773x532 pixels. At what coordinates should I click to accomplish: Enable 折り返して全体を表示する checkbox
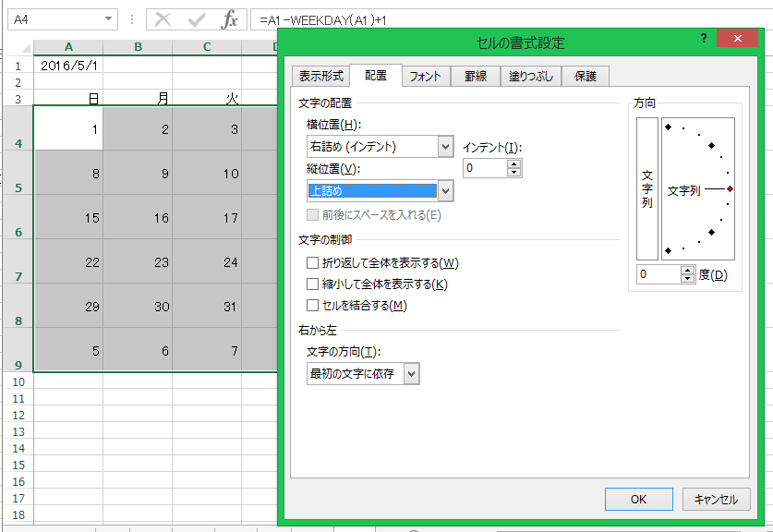[313, 263]
